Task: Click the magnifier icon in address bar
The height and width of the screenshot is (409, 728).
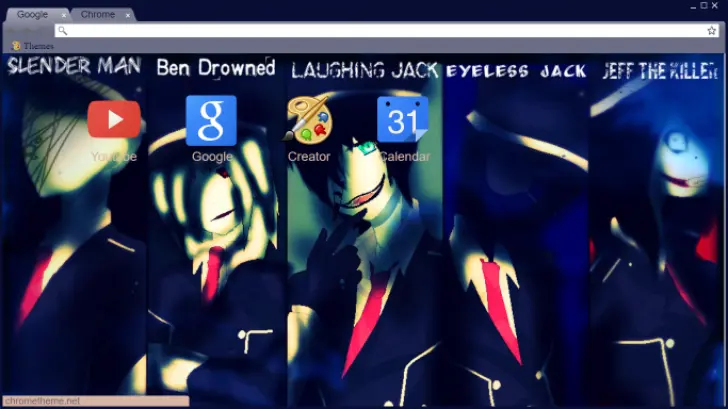Action: click(x=63, y=31)
